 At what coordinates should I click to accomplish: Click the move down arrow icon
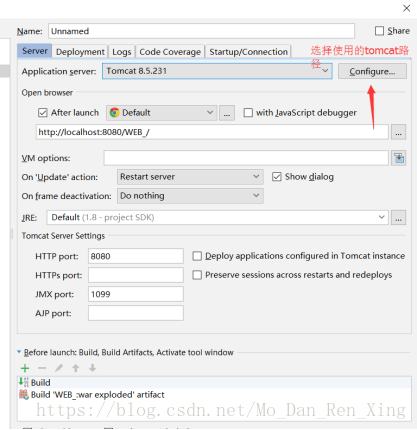(92, 368)
